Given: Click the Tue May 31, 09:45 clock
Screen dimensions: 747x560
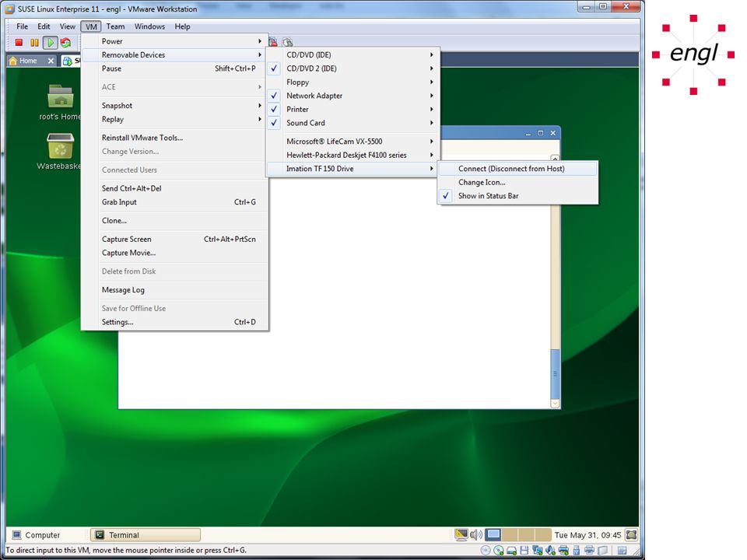Looking at the screenshot, I should 588,535.
